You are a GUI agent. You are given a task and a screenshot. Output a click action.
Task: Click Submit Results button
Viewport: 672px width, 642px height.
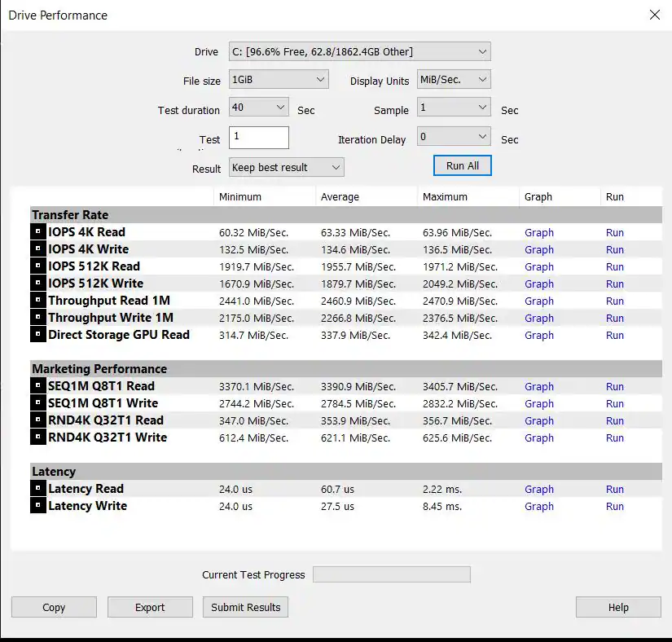[245, 607]
